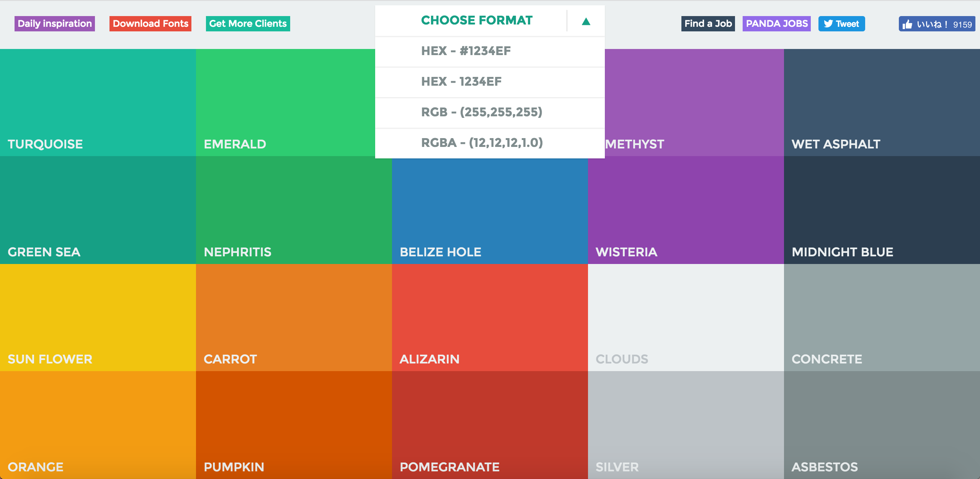
Task: Select RGBA - (12,12,12,1.0) format
Action: coord(482,142)
